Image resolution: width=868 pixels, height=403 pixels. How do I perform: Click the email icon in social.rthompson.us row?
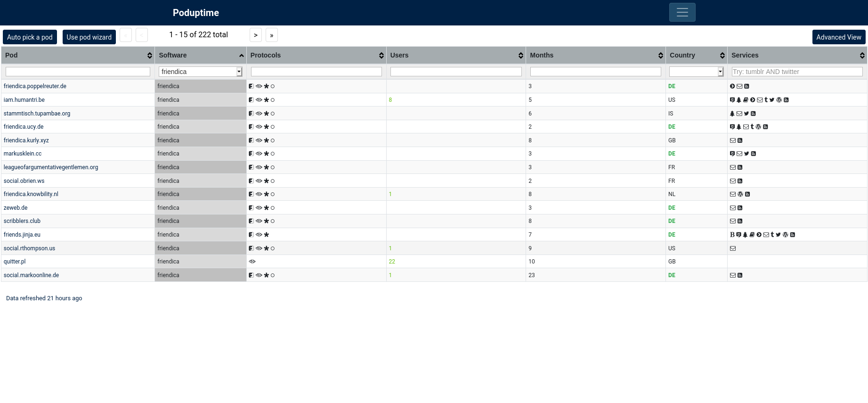pos(733,248)
